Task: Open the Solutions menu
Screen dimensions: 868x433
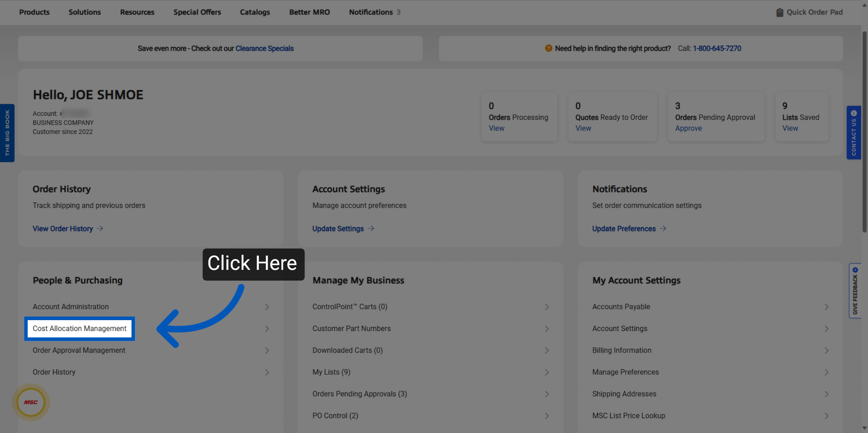Action: (85, 12)
